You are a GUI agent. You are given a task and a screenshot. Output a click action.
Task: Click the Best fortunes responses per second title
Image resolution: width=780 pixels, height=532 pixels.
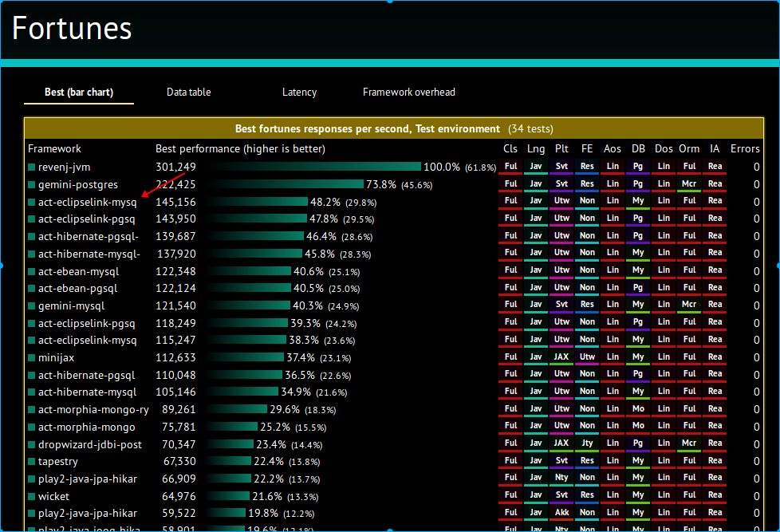tap(367, 129)
